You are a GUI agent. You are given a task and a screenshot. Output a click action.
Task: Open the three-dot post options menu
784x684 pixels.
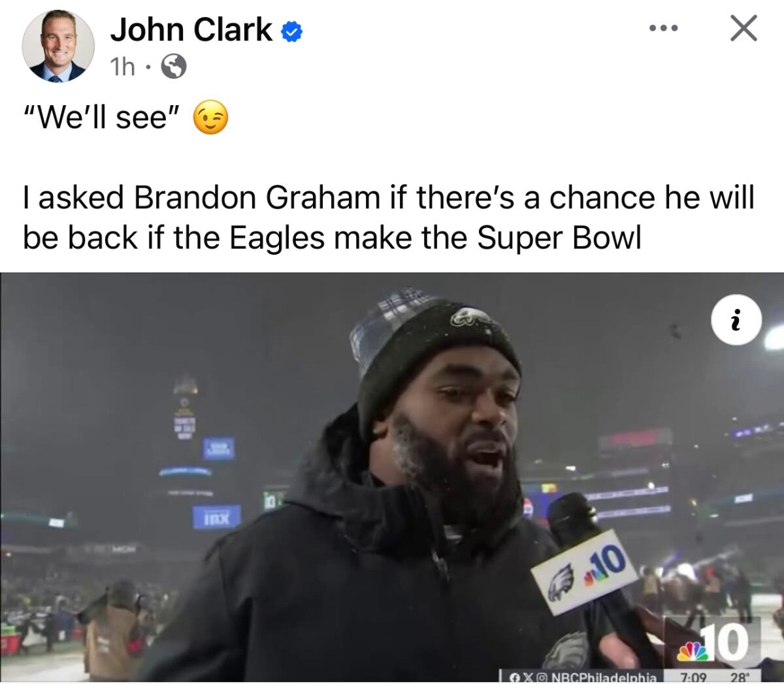tap(664, 29)
